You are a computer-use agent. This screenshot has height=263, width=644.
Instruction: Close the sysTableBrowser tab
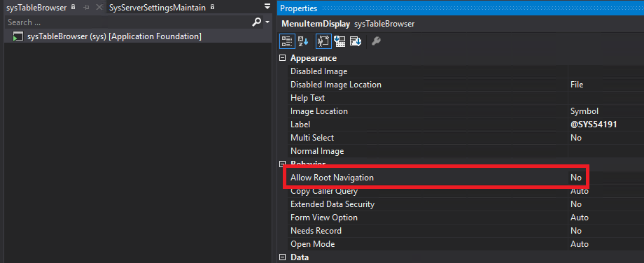point(99,8)
